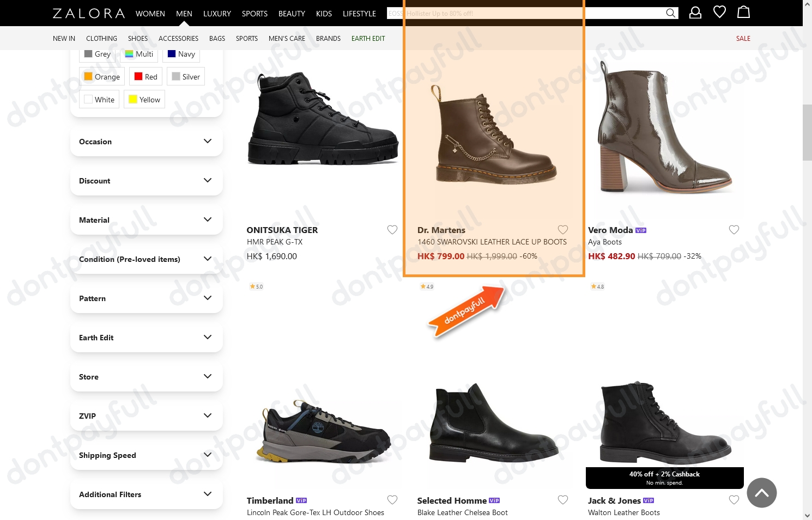
Task: Add Timberland shoes to wishlist
Action: [392, 500]
